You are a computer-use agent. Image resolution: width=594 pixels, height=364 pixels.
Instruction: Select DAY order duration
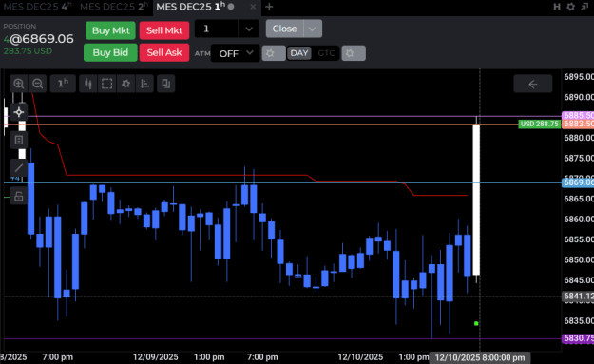tap(299, 53)
